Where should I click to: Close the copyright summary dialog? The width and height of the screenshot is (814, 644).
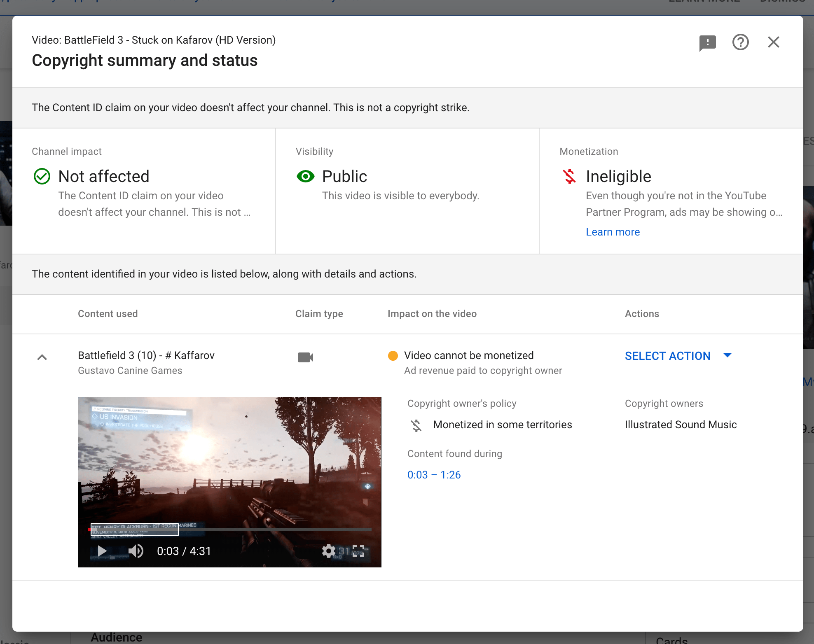[773, 42]
